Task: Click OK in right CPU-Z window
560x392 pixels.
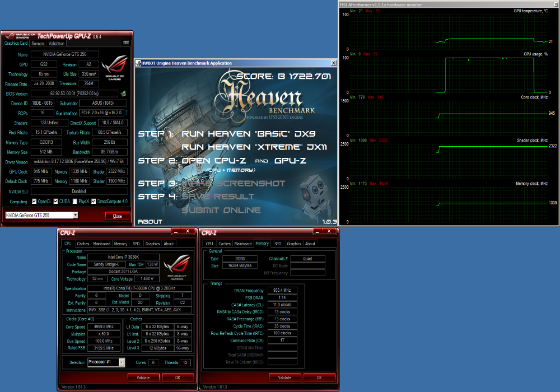Action: (319, 377)
